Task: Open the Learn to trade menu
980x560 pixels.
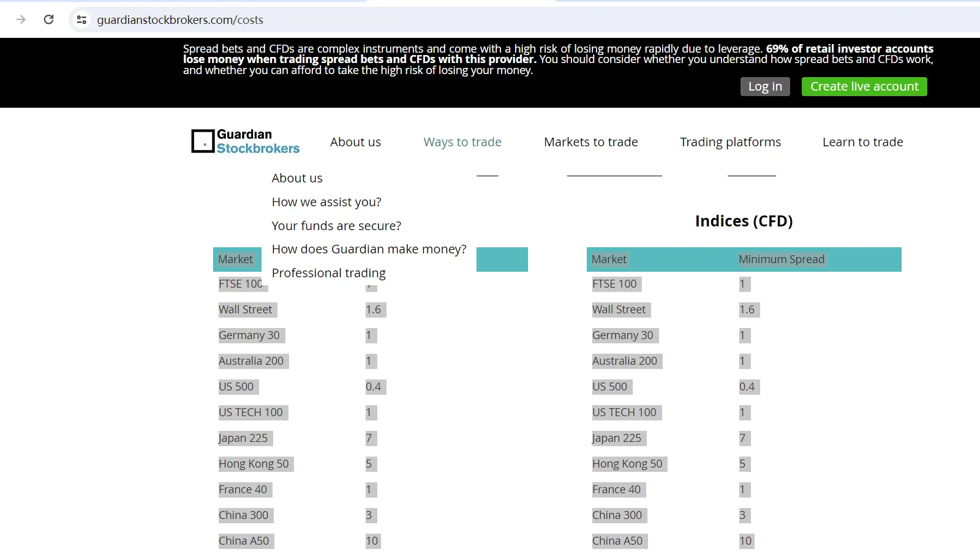Action: pyautogui.click(x=862, y=142)
